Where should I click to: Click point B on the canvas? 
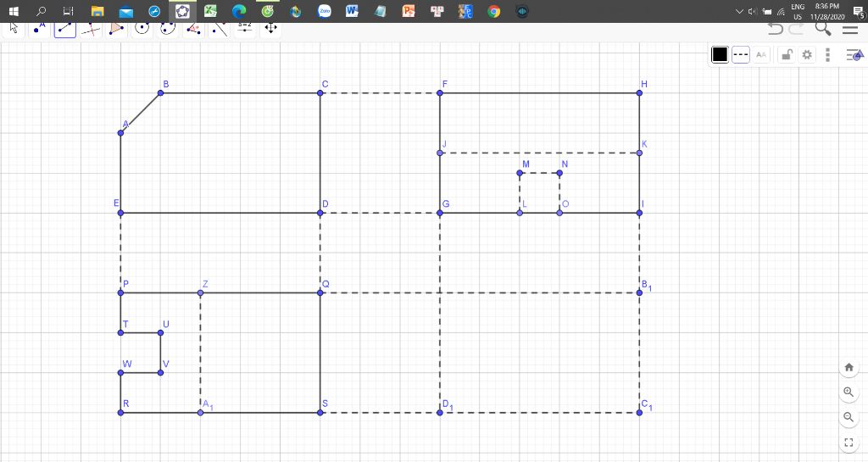160,93
